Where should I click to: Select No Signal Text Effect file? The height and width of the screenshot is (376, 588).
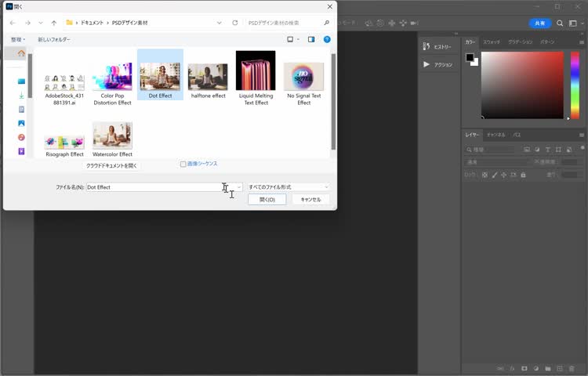coord(304,83)
